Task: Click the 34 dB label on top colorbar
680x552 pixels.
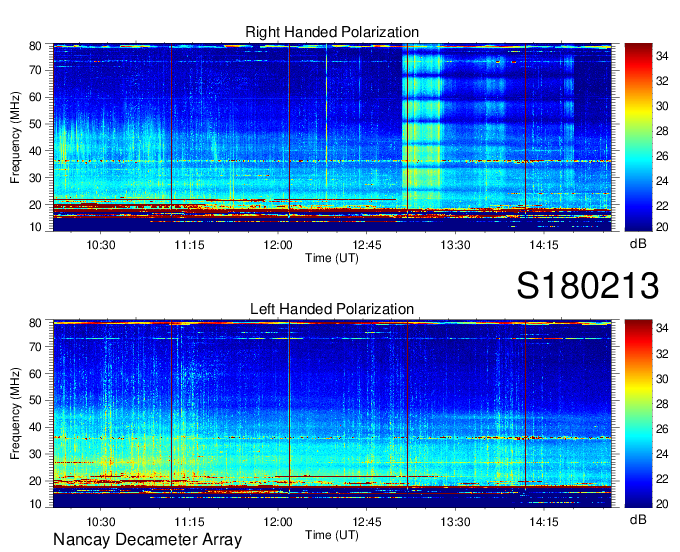Action: point(662,56)
